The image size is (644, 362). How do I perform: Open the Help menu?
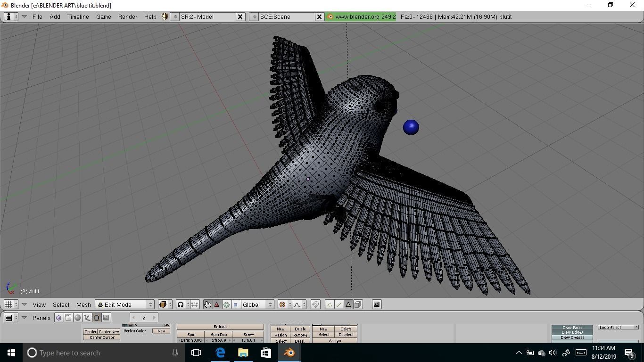tap(150, 16)
